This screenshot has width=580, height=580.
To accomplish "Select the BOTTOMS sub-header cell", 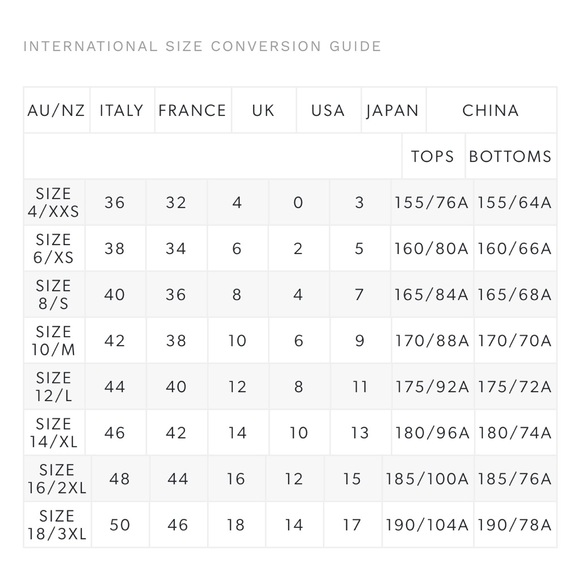I will click(511, 156).
